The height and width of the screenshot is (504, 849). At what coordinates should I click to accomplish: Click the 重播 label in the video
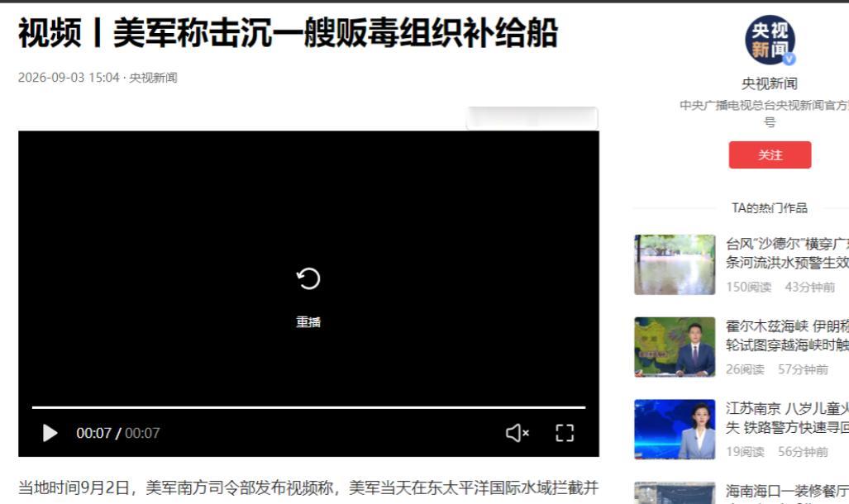(x=308, y=322)
